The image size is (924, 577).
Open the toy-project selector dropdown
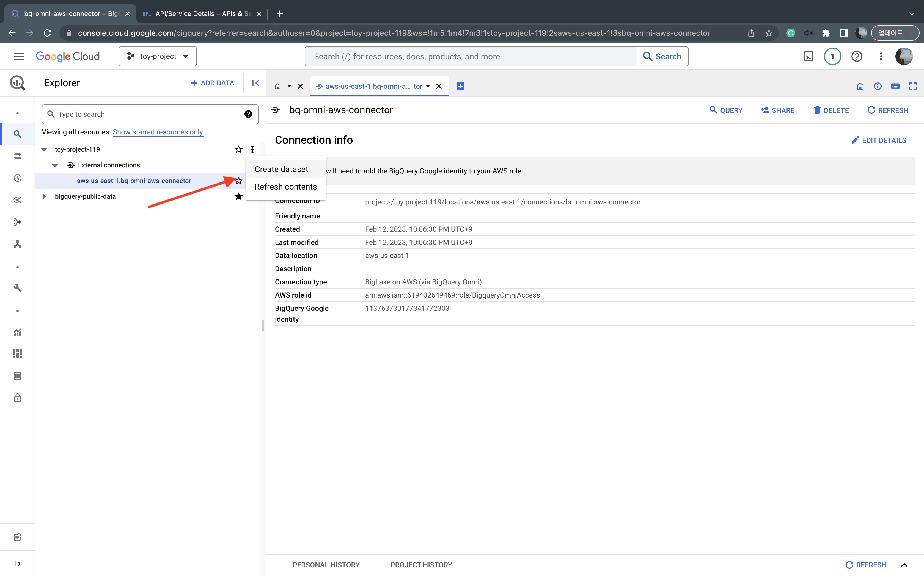coord(158,57)
